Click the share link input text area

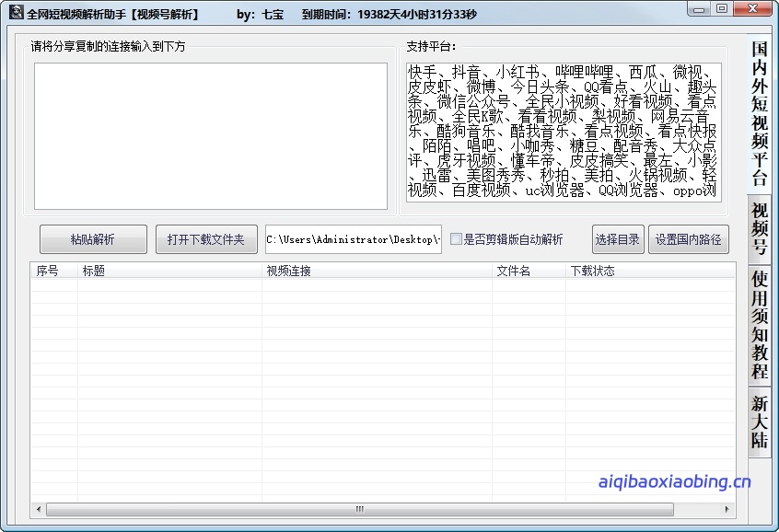[x=211, y=136]
